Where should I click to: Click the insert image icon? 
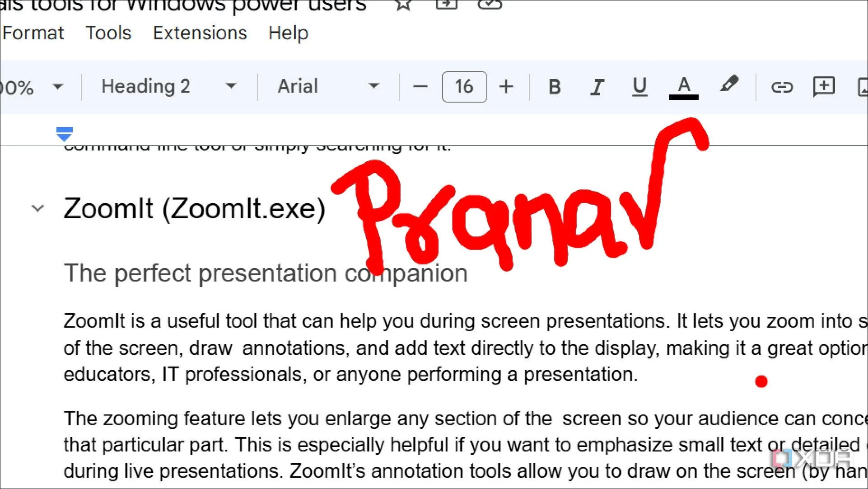pyautogui.click(x=863, y=87)
